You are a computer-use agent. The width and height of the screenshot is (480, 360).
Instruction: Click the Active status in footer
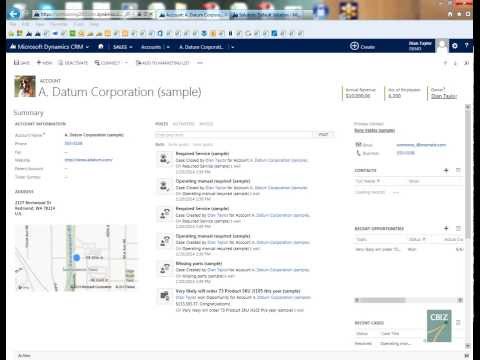pos(24,356)
